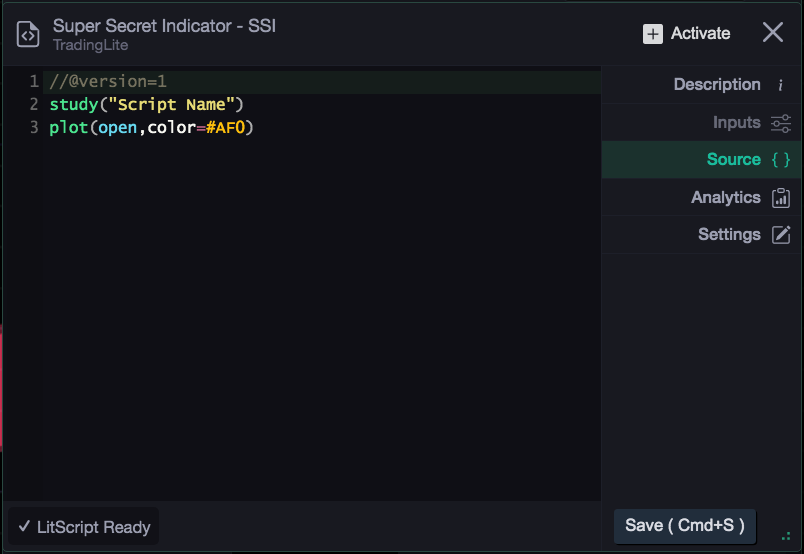Viewport: 804px width, 554px height.
Task: Click the info icon beside Description
Action: pyautogui.click(x=780, y=85)
